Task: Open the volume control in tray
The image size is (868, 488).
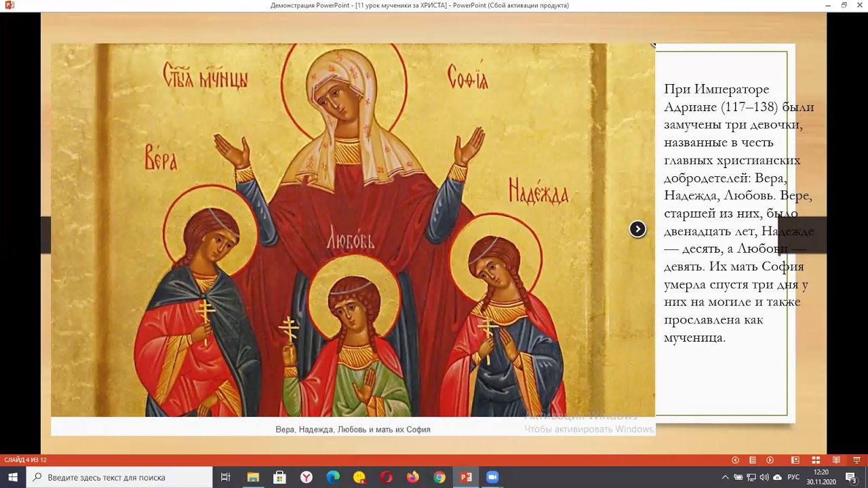Action: click(764, 477)
